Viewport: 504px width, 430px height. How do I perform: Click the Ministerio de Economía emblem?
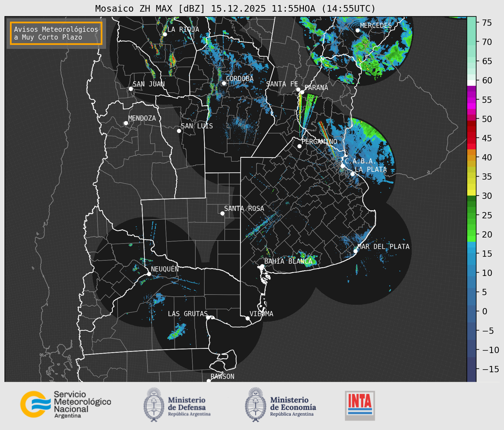click(255, 404)
